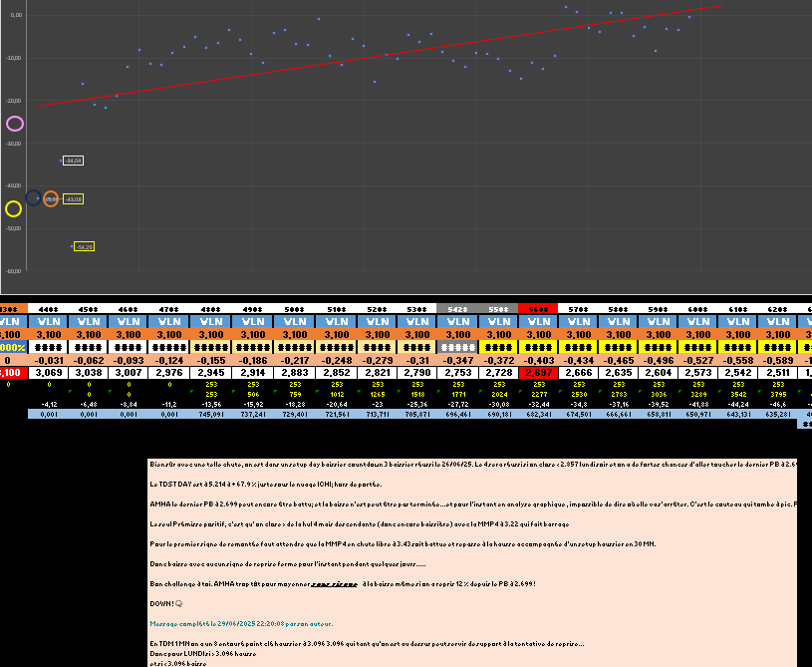Click the teal message timestamp 29/06/2025 line
This screenshot has height=667, width=812.
tap(241, 624)
